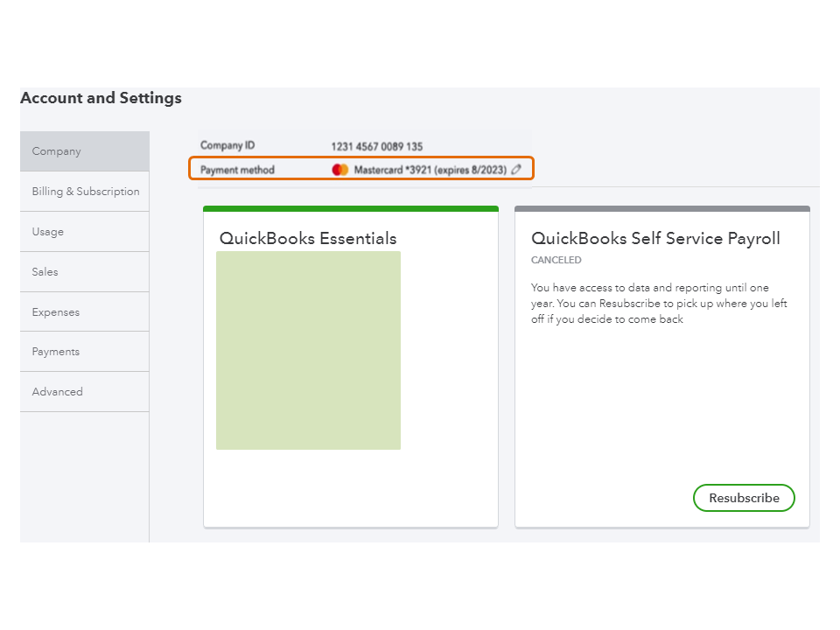The image size is (840, 630).
Task: Open the Expenses settings section
Action: 84,311
